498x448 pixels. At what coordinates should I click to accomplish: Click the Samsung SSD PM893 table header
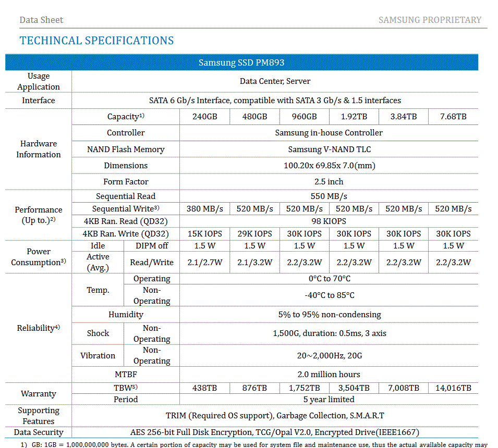pyautogui.click(x=241, y=63)
